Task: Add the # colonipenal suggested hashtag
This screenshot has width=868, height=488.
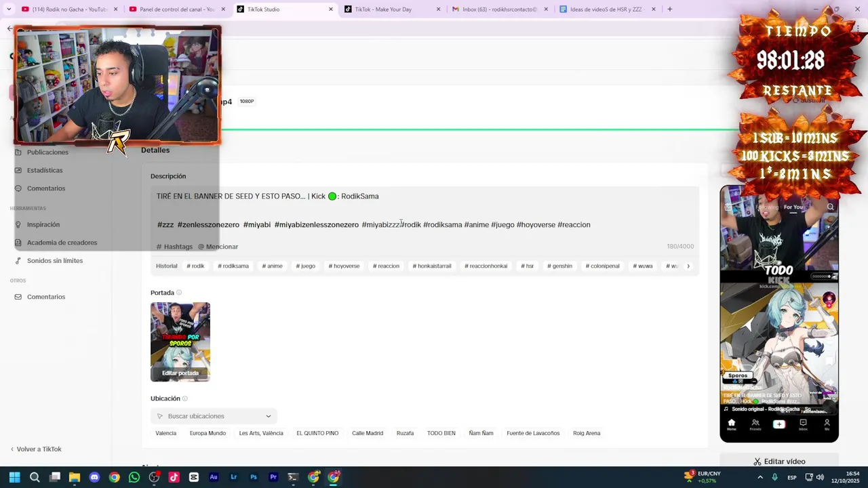Action: [602, 266]
